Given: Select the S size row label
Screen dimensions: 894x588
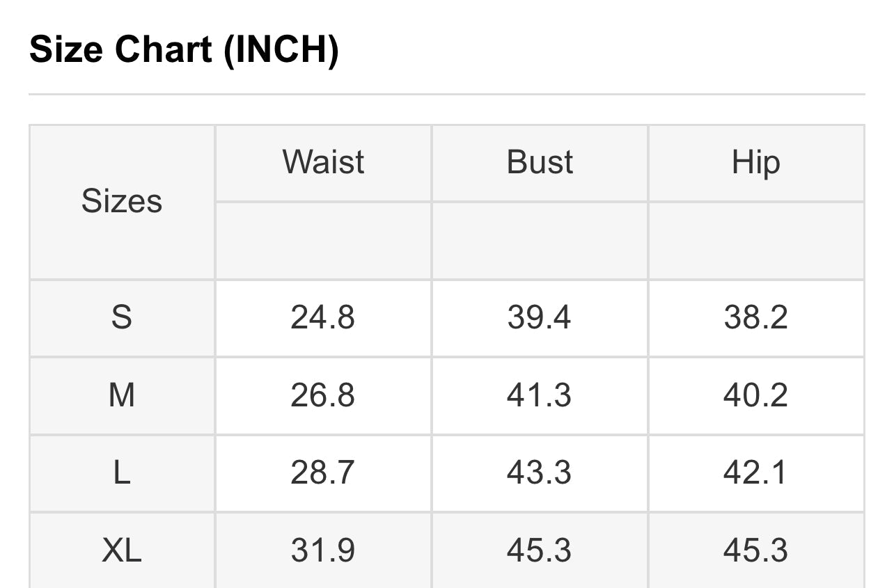Looking at the screenshot, I should [x=122, y=317].
